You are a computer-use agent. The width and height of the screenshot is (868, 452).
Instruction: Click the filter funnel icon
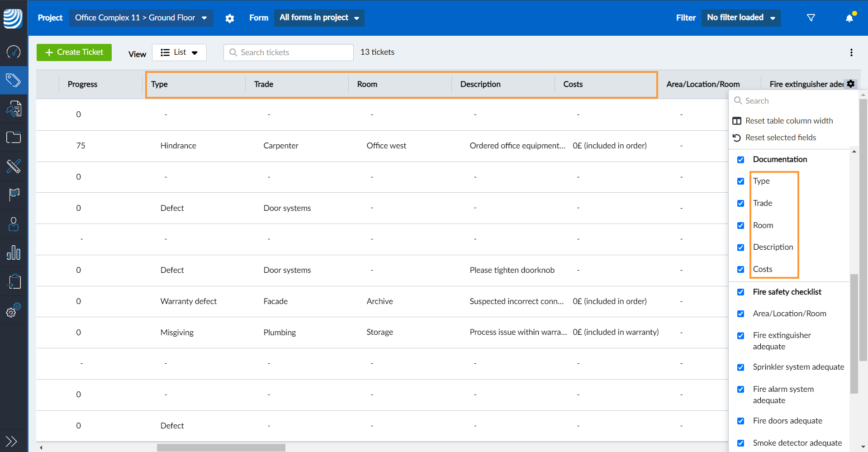click(x=811, y=18)
